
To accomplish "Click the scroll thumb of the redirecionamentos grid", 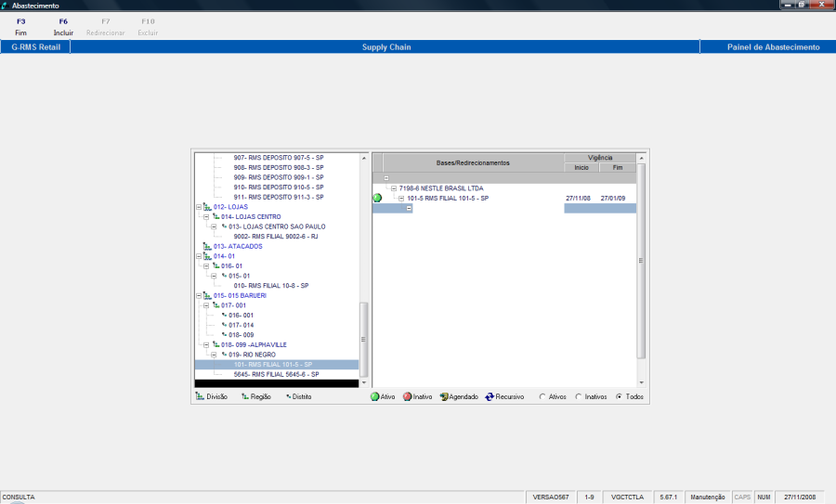I will tap(641, 261).
